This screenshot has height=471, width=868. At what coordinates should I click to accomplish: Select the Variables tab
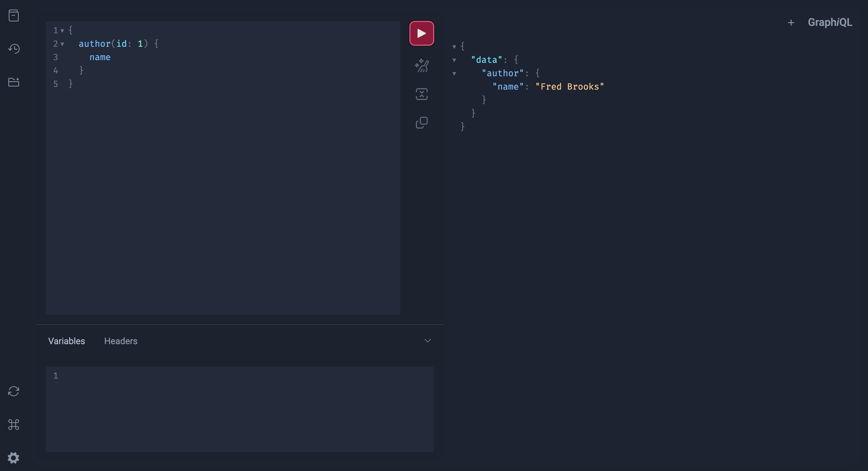coord(66,341)
